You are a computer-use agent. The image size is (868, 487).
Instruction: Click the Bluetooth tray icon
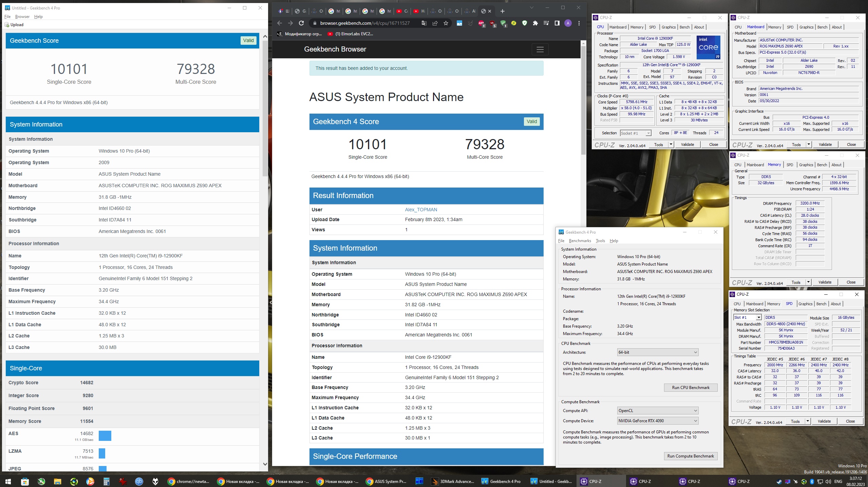point(812,482)
